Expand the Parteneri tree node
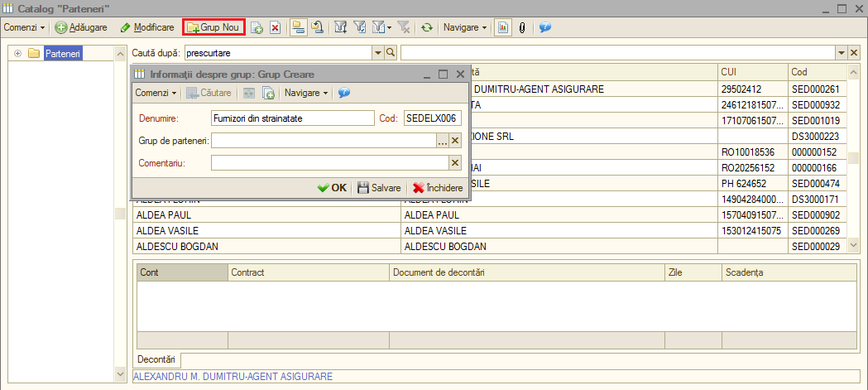Screen dimensions: 868x390 (x=17, y=54)
